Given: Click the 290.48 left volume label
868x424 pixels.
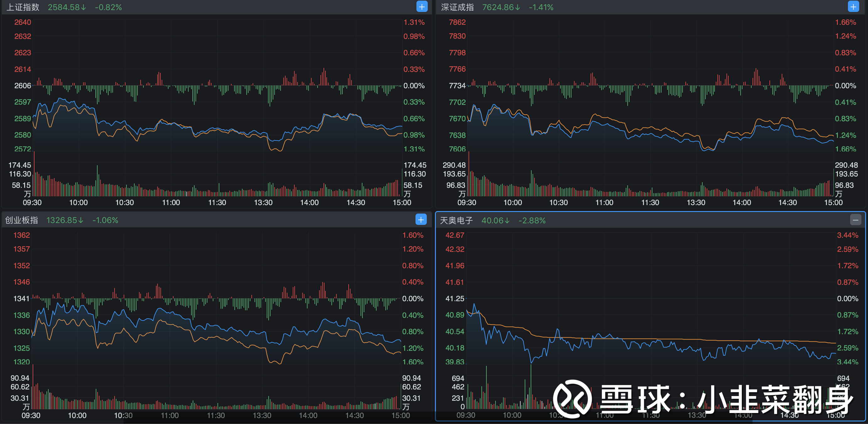Looking at the screenshot, I should click(454, 165).
